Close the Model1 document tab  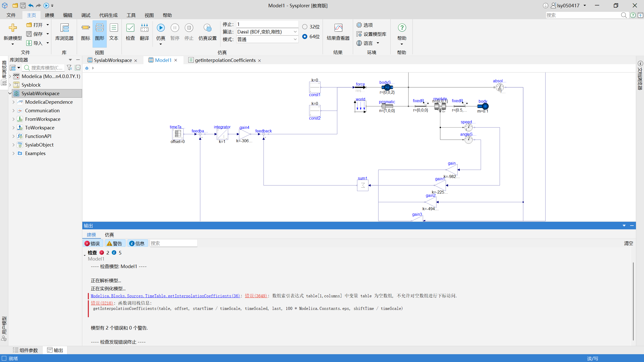[x=176, y=60]
